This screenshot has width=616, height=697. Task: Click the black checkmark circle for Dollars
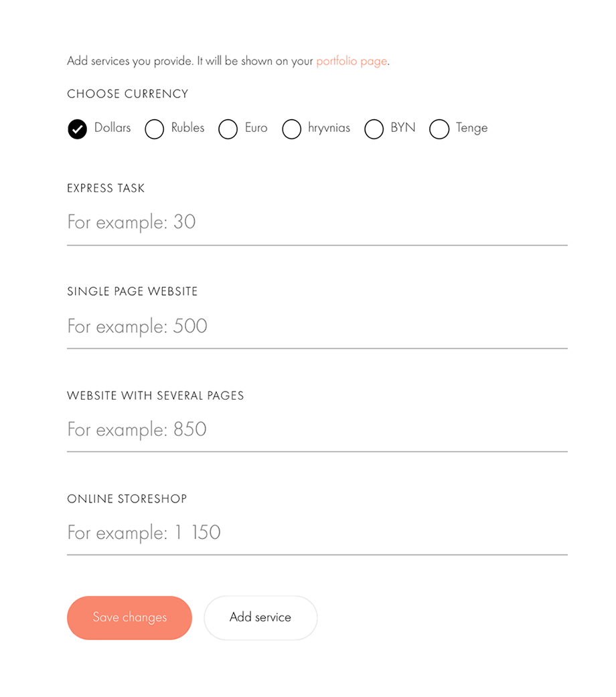click(78, 129)
